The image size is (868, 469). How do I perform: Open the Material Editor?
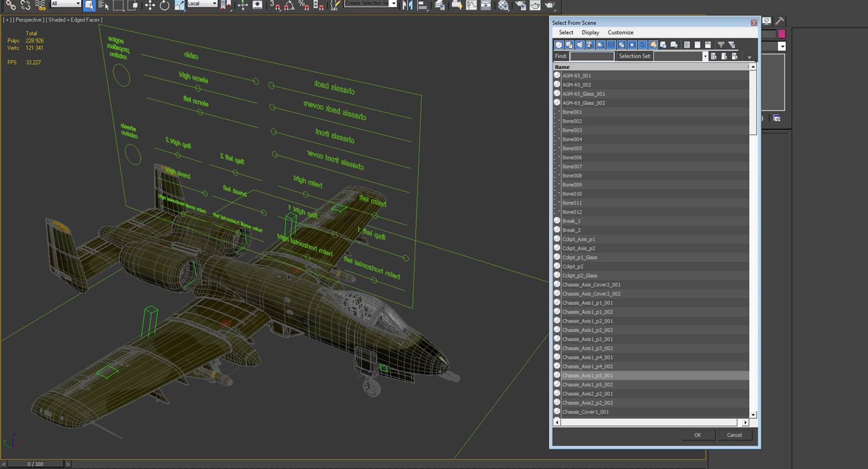click(503, 5)
